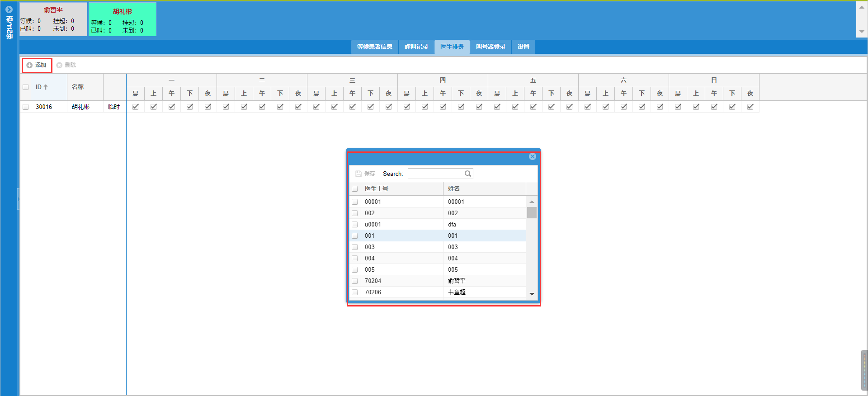Viewport: 868px width, 396px height.
Task: Click the top panel scroll down arrow
Action: (862, 32)
